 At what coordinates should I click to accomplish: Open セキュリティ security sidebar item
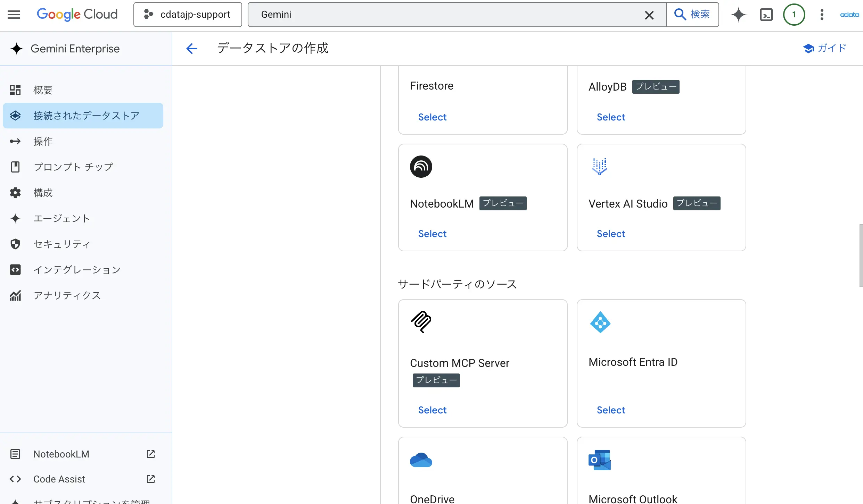point(83,244)
